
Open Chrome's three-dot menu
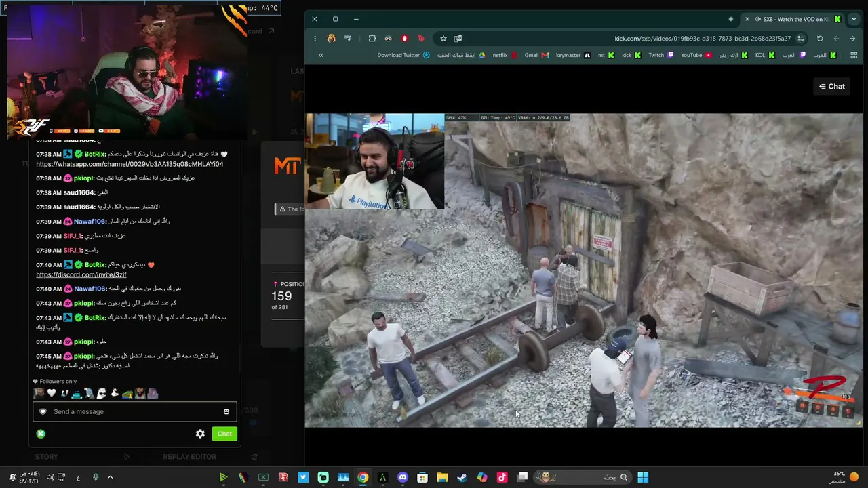315,39
